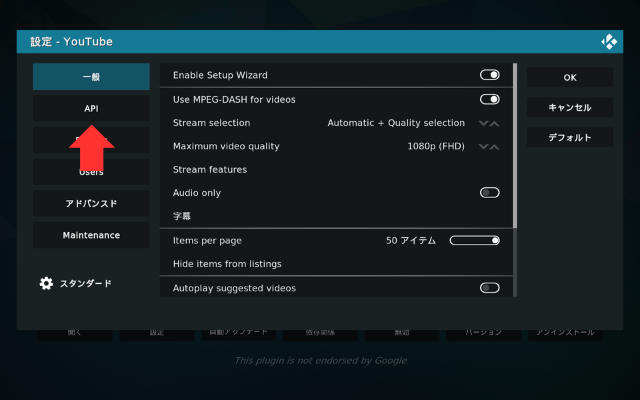Click the gear icon beside スタンダード
Screen dimensions: 640x400
click(x=46, y=283)
